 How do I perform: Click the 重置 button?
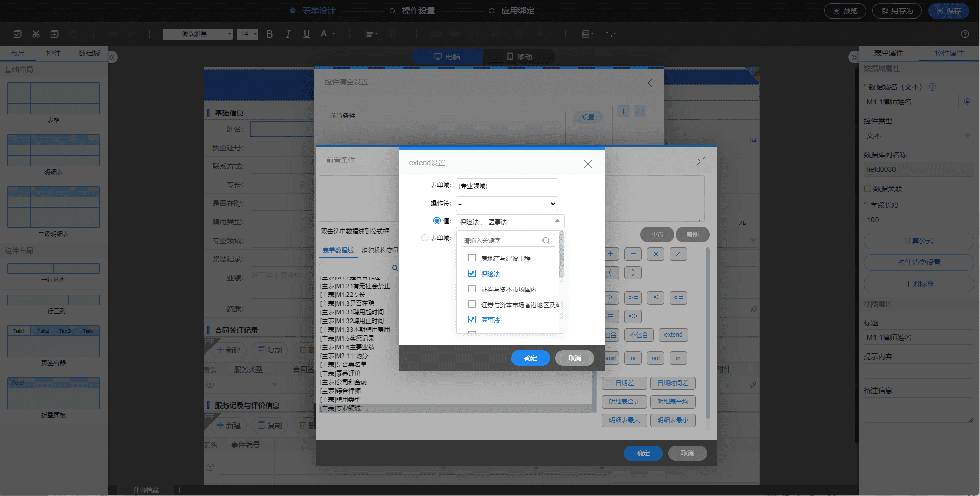click(x=657, y=235)
